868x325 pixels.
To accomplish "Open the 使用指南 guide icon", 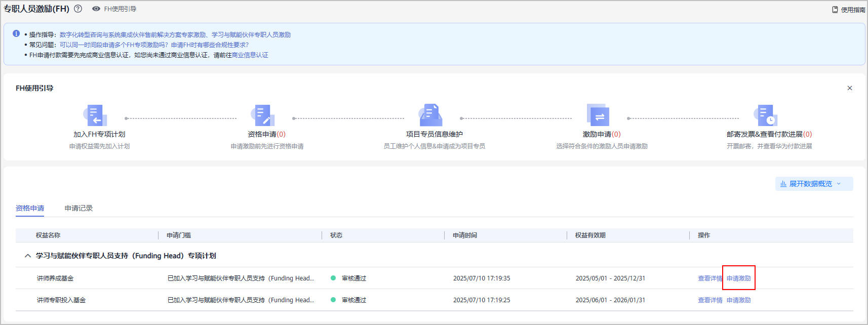I will coord(835,10).
